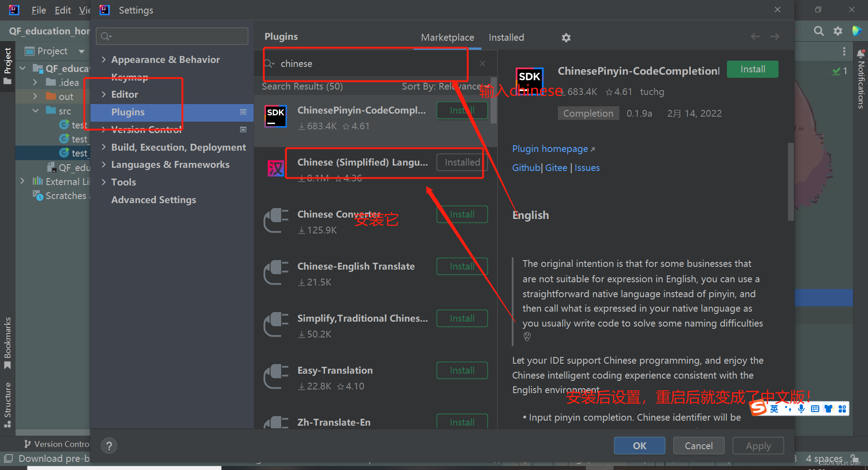Screen dimensions: 868x470
Task: Confirm settings with OK button
Action: [639, 446]
